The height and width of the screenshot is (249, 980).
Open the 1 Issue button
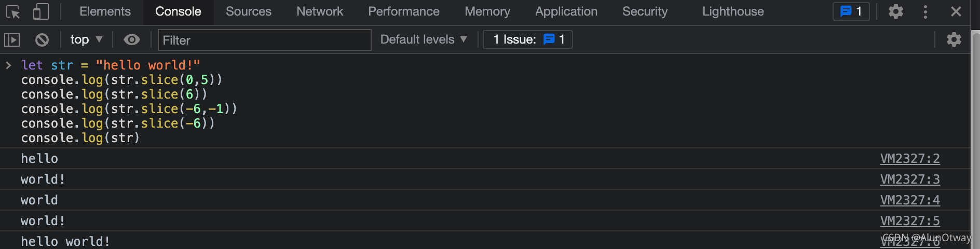pyautogui.click(x=528, y=39)
